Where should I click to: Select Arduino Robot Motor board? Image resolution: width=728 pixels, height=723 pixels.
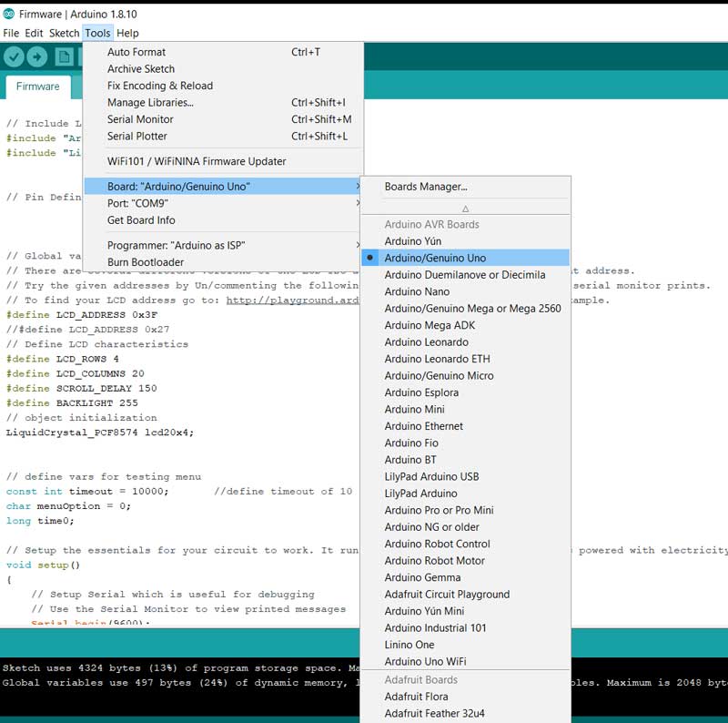[x=465, y=561]
